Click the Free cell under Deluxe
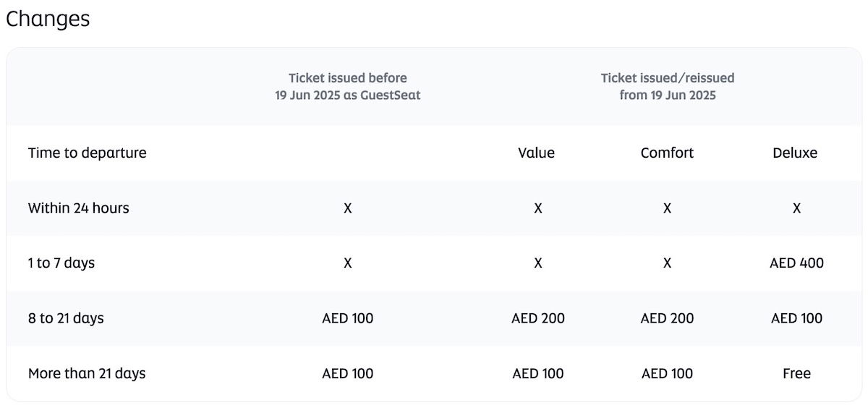 (796, 373)
